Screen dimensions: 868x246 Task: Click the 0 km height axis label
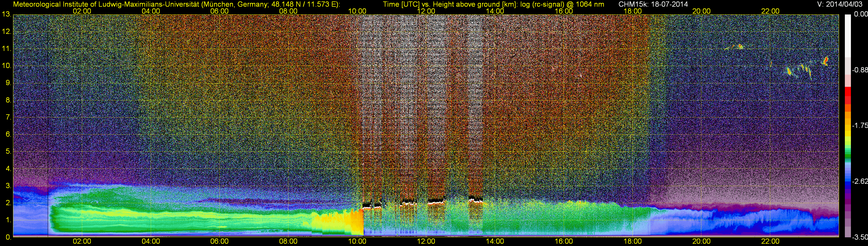click(x=8, y=237)
